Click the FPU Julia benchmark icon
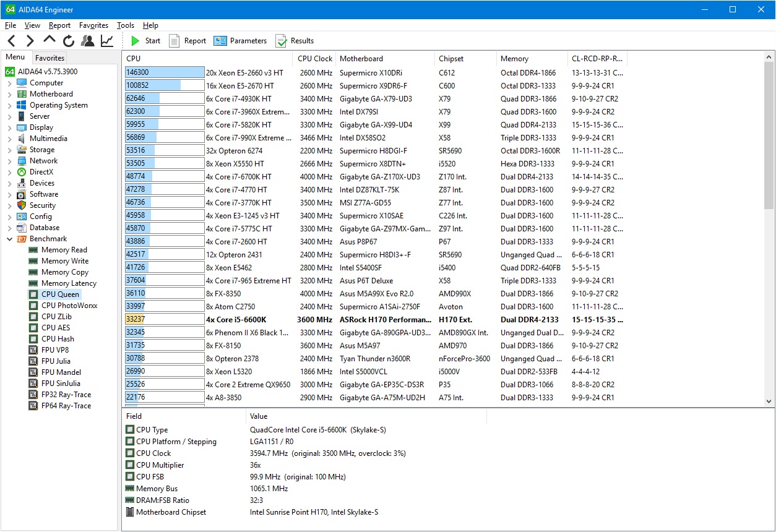The image size is (776, 532). pyautogui.click(x=33, y=361)
